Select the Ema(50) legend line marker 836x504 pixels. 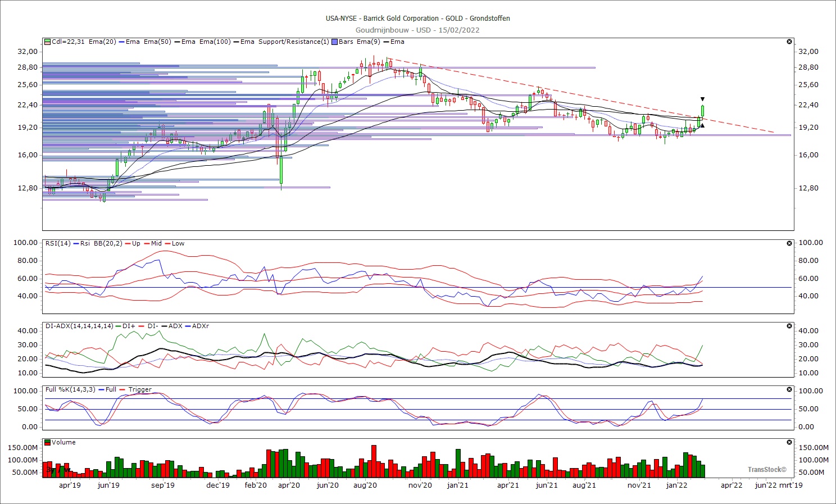click(x=177, y=42)
